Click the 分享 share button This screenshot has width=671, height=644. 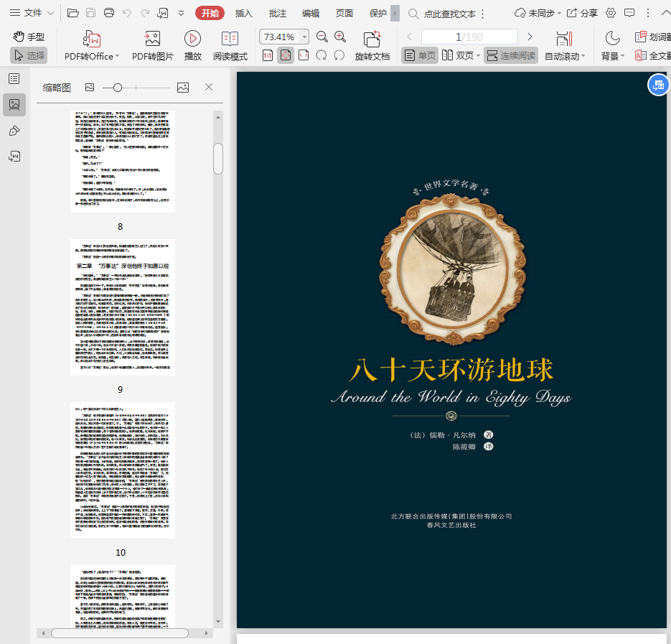(582, 13)
